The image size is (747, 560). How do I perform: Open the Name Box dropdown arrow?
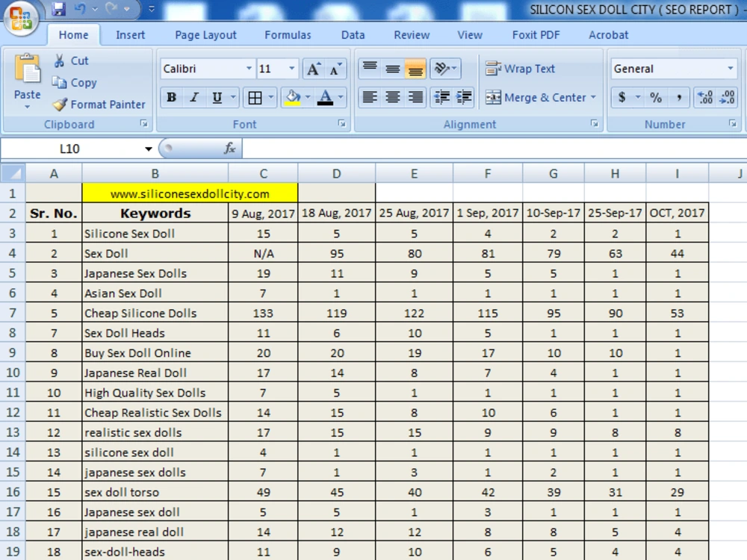click(x=148, y=149)
